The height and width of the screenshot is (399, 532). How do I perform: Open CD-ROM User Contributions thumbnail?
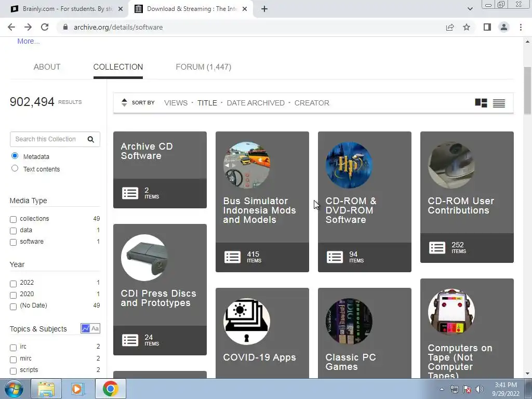point(451,165)
